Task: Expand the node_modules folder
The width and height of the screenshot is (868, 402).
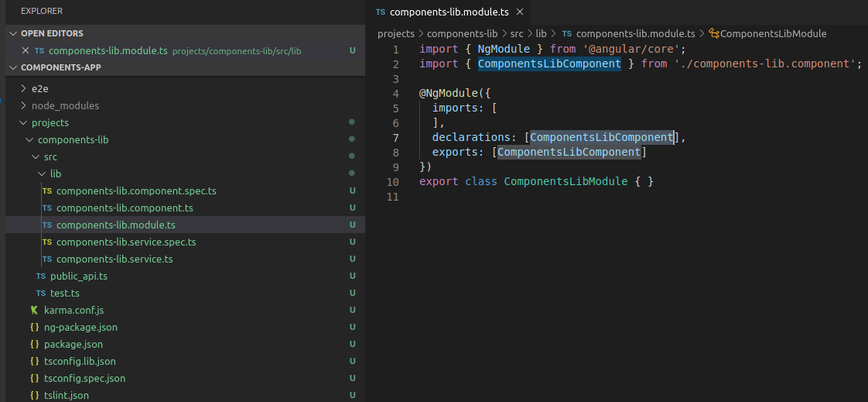Action: click(22, 105)
